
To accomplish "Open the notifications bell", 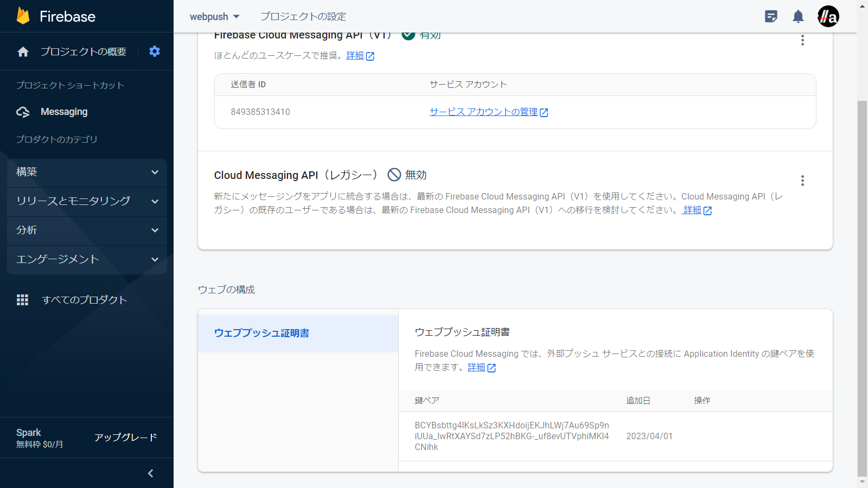I will pyautogui.click(x=798, y=16).
